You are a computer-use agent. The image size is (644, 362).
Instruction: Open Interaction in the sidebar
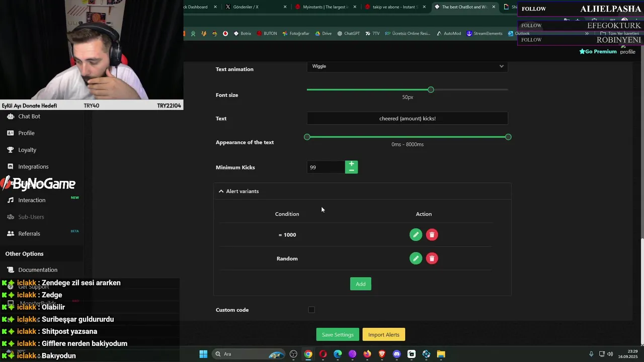click(x=32, y=200)
